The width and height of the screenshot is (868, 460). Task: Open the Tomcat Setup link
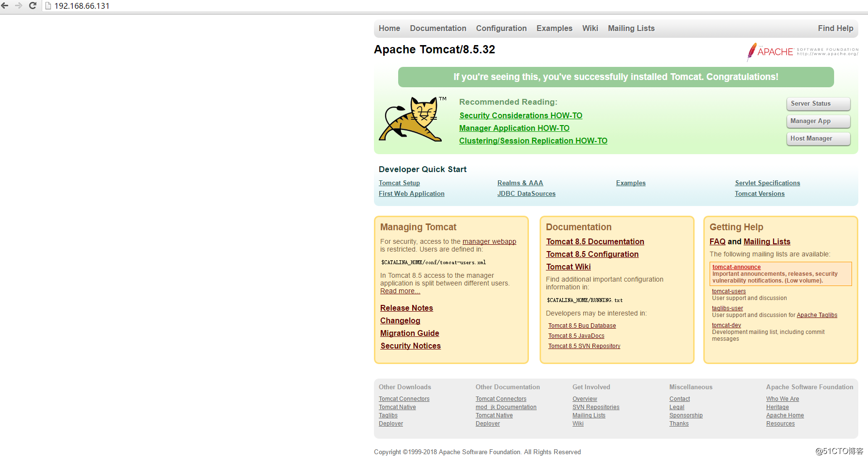pyautogui.click(x=399, y=183)
